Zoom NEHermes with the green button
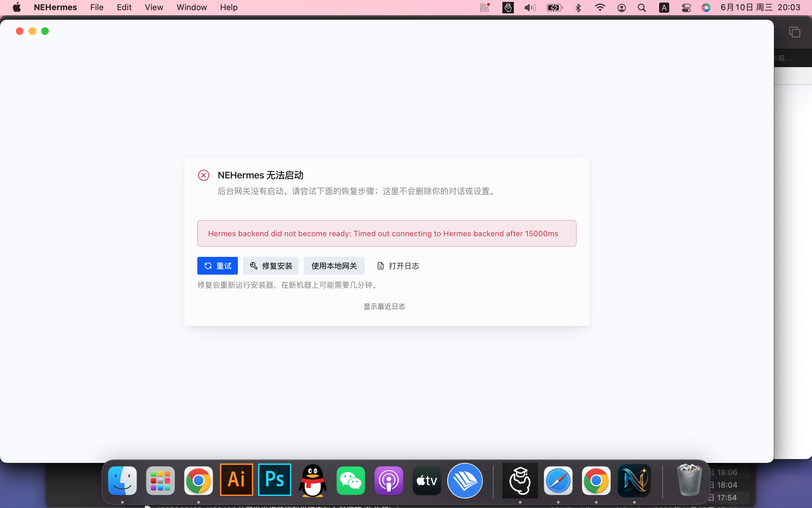812x508 pixels. coord(45,31)
